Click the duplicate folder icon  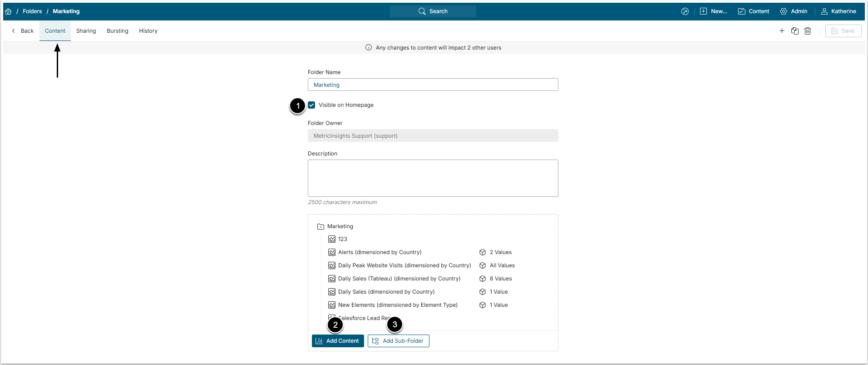(x=794, y=31)
